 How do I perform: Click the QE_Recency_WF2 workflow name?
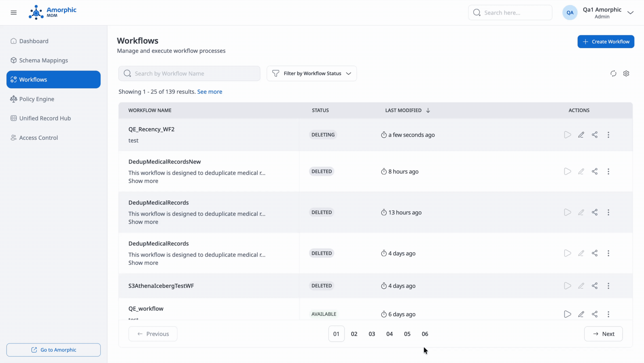coord(152,129)
